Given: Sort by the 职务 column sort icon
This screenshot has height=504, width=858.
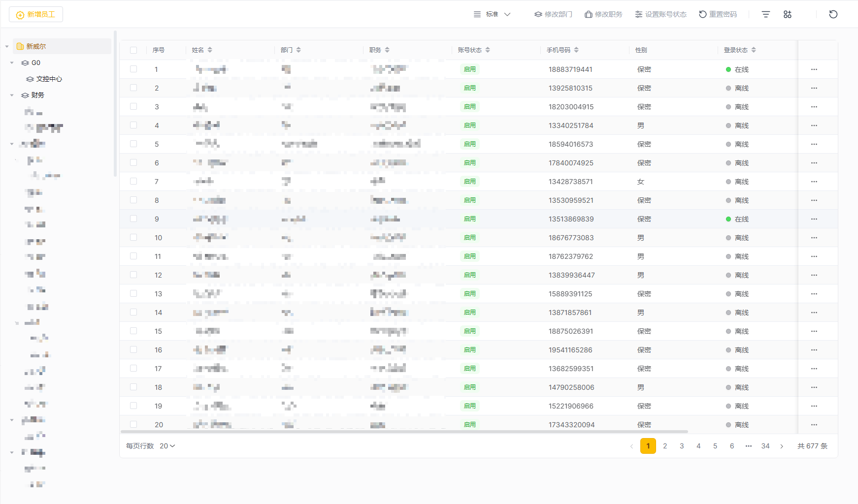Looking at the screenshot, I should [x=387, y=50].
